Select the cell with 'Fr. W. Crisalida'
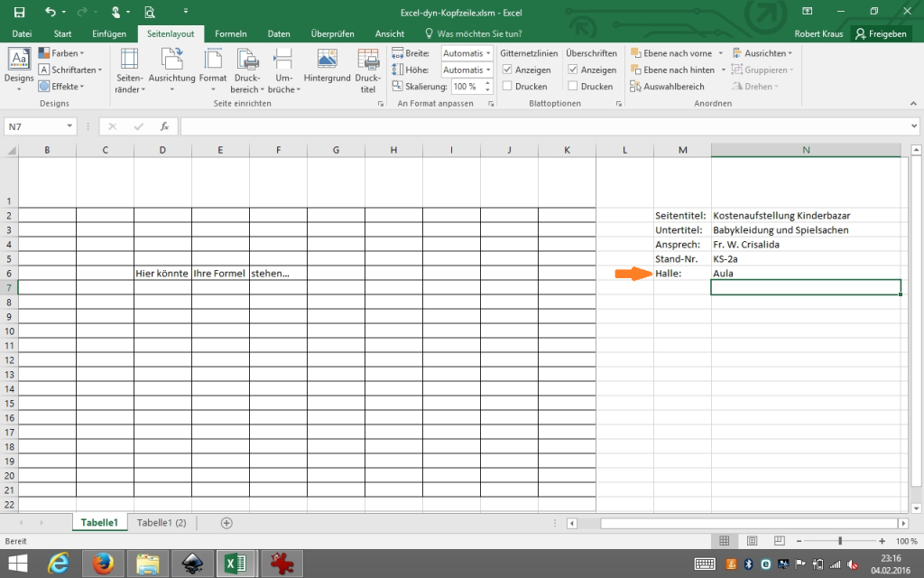 coord(806,244)
